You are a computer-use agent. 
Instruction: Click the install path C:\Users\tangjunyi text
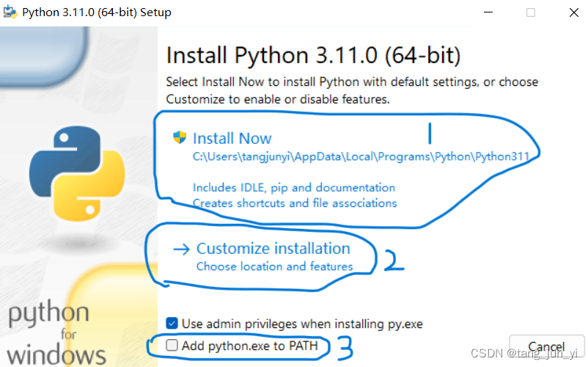(361, 156)
